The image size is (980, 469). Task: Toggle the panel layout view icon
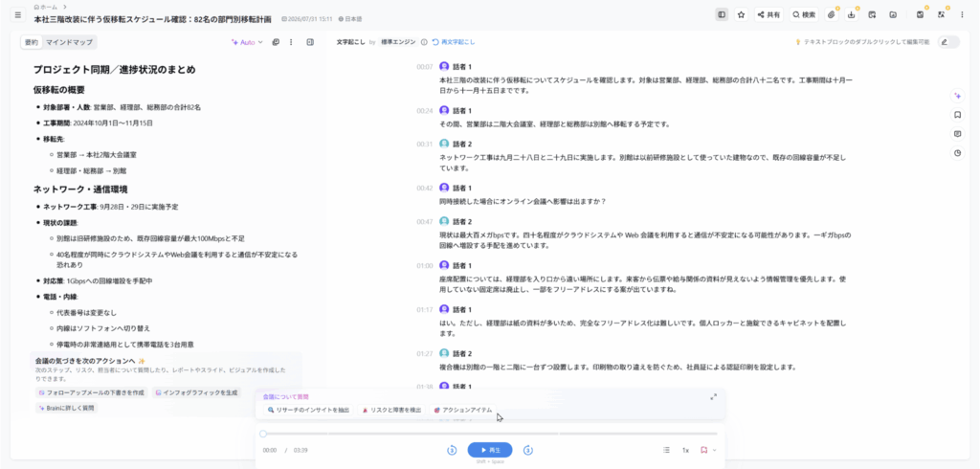point(722,14)
